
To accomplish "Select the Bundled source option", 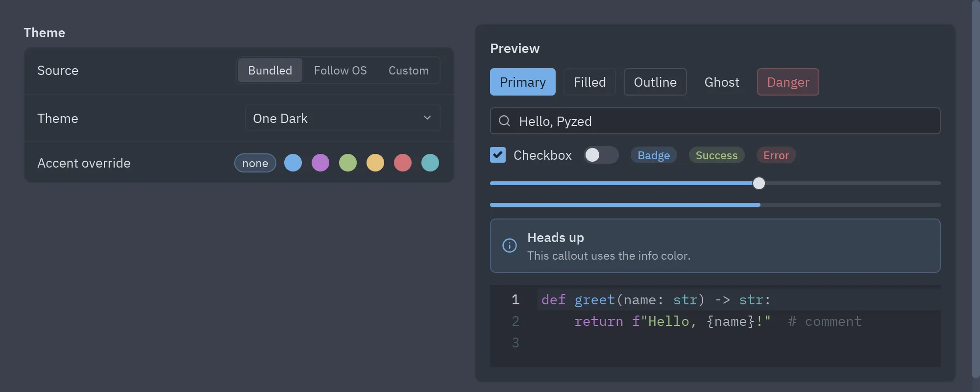I will pyautogui.click(x=270, y=70).
